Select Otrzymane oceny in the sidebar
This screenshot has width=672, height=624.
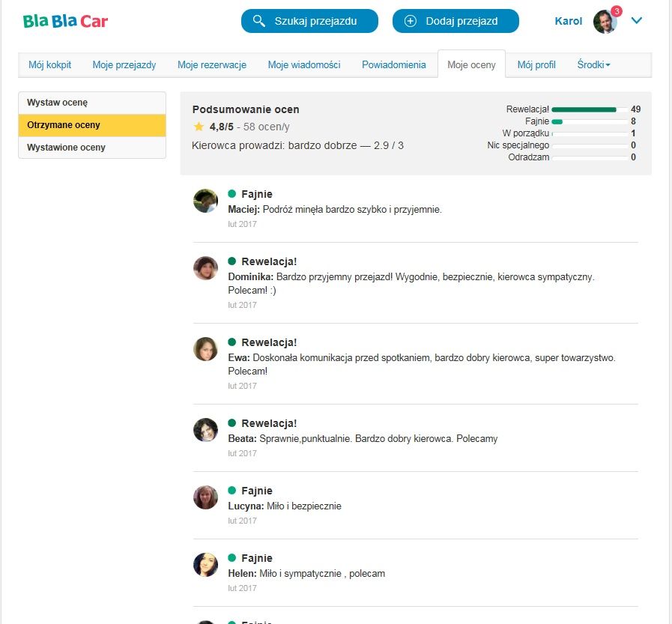point(92,125)
